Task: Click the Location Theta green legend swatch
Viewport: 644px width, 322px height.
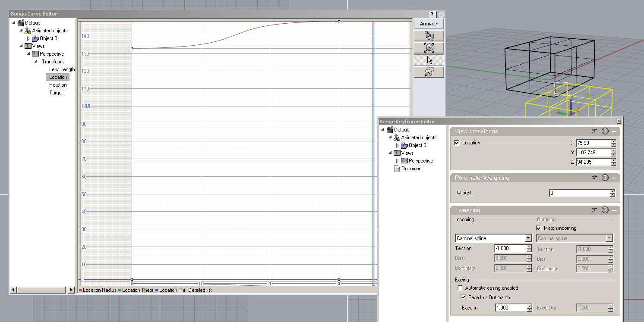Action: tap(120, 290)
